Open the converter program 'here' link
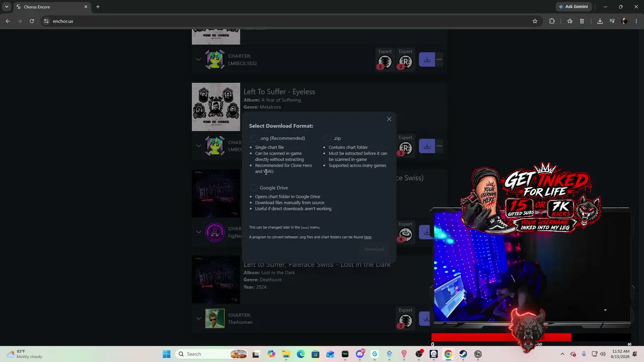644x362 pixels. click(368, 237)
